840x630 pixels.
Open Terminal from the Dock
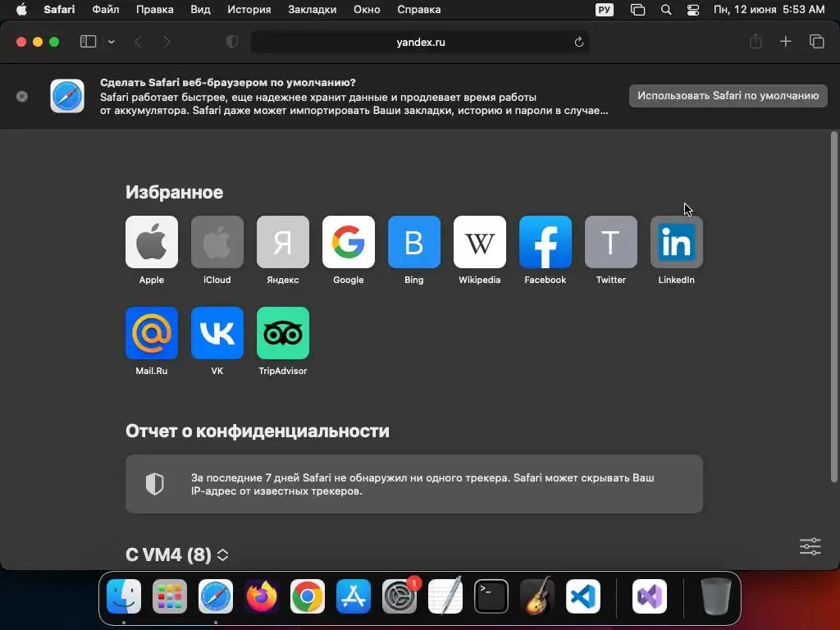click(x=491, y=596)
